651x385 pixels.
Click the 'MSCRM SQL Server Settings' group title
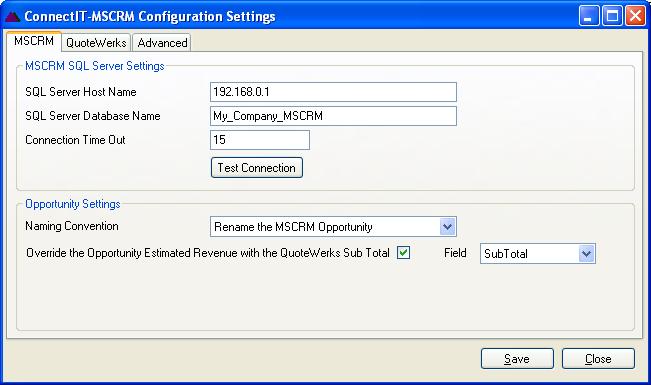point(95,66)
